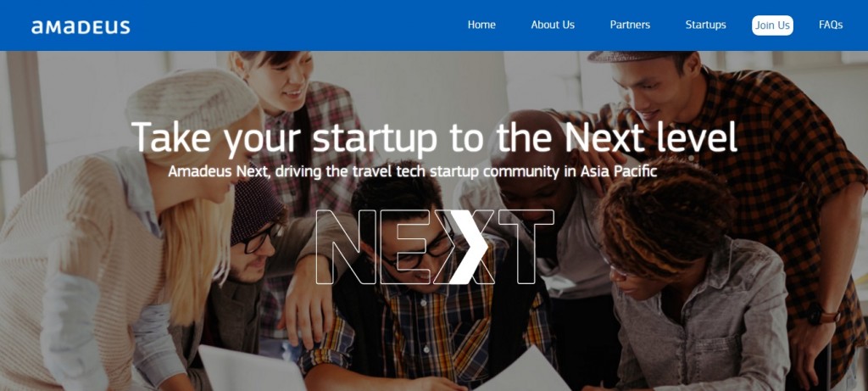Click the laptop at the photo's bottom edge
The width and height of the screenshot is (868, 391).
point(251,368)
